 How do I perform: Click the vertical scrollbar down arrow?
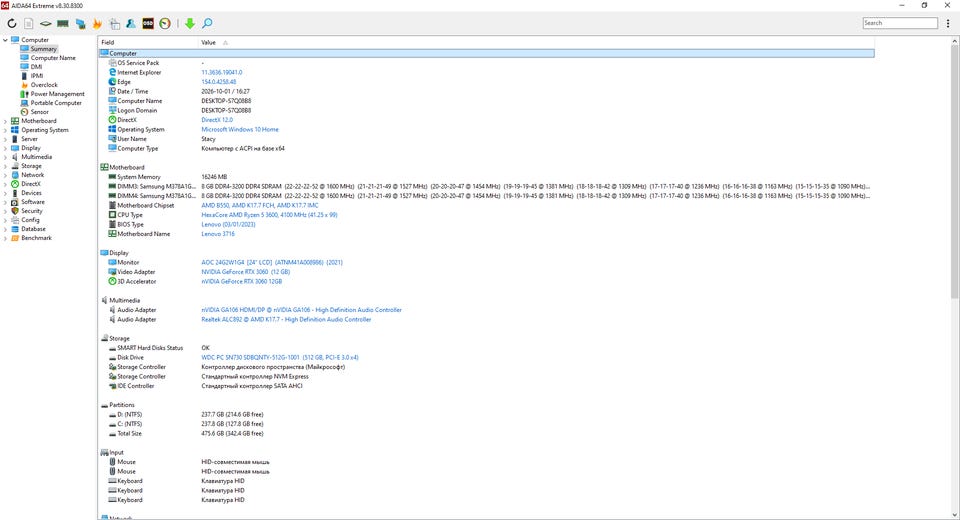pyautogui.click(x=954, y=515)
